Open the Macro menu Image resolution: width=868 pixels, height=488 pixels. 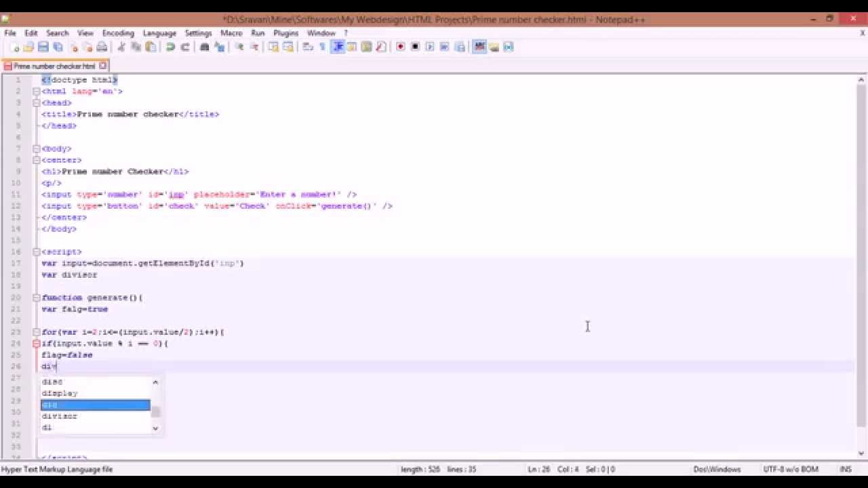tap(231, 33)
